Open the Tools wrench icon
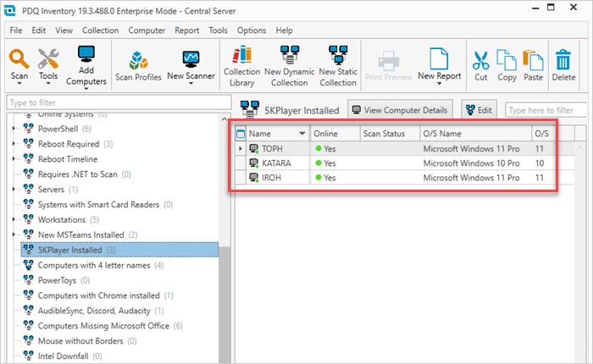593x364 pixels. [48, 59]
